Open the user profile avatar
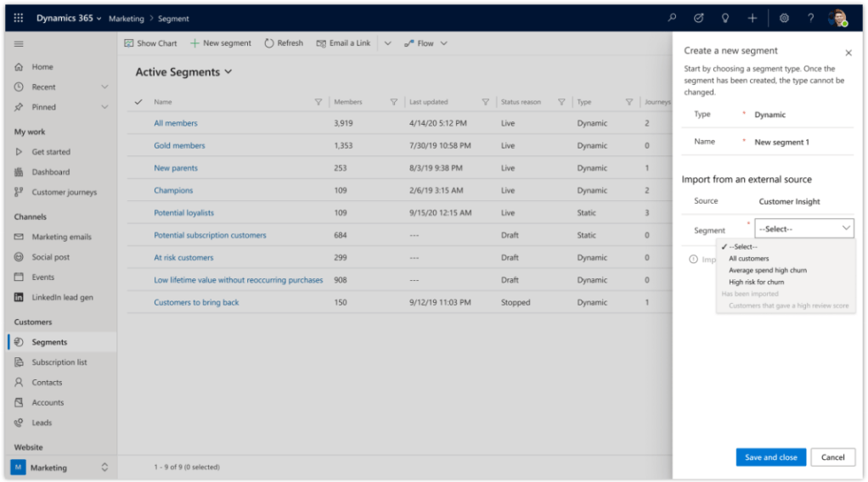The height and width of the screenshot is (482, 868). tap(837, 18)
